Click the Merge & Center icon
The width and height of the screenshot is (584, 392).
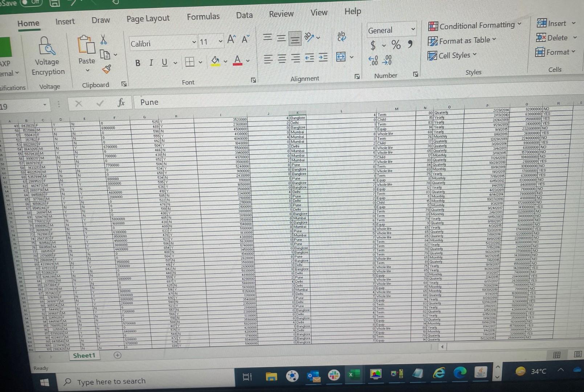tap(340, 57)
